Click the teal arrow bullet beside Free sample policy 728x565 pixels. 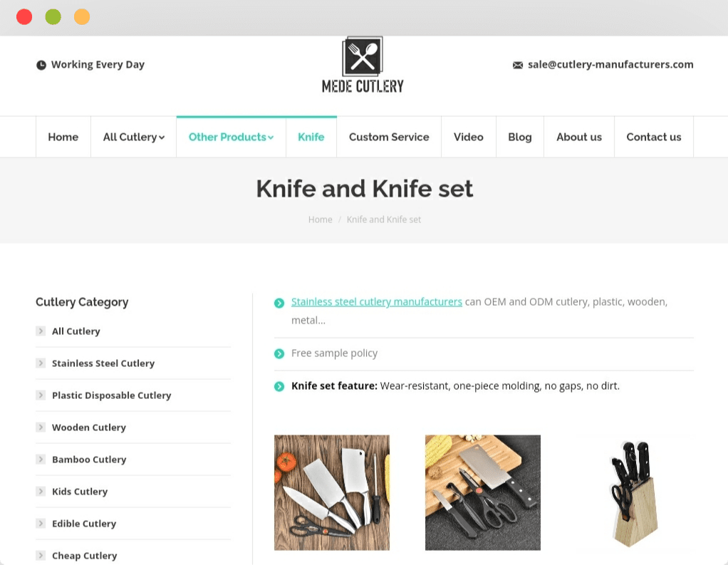pos(279,354)
